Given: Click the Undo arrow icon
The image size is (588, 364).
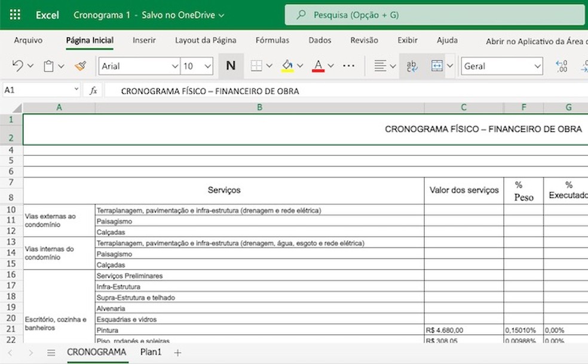Looking at the screenshot, I should [18, 66].
